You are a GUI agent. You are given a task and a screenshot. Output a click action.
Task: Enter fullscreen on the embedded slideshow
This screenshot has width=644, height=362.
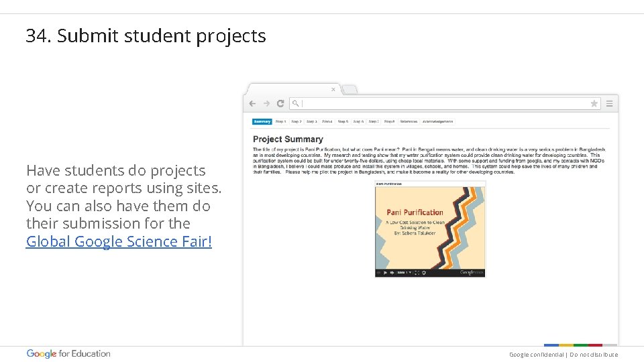(x=417, y=273)
